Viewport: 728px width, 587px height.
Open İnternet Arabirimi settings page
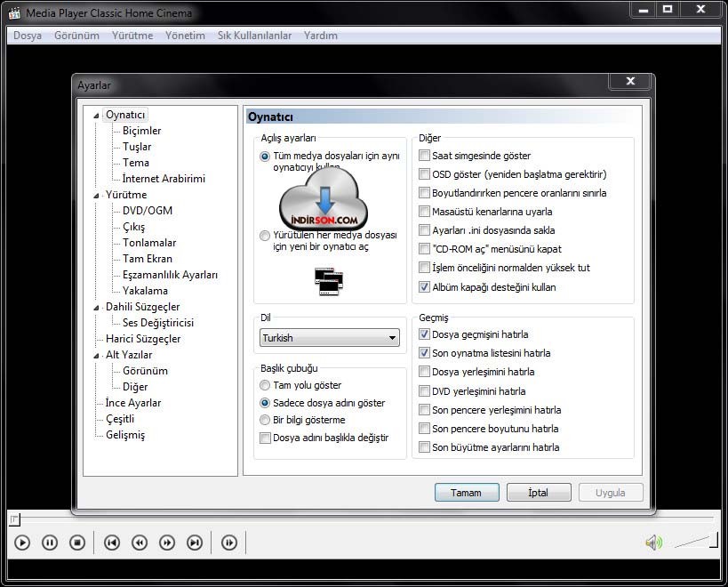pos(164,179)
